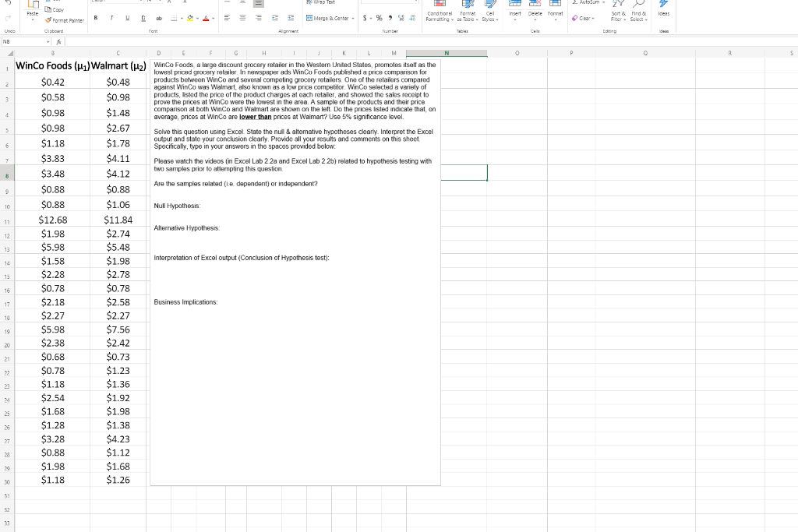Apply yellow fill color
The image size is (798, 532).
point(190,18)
